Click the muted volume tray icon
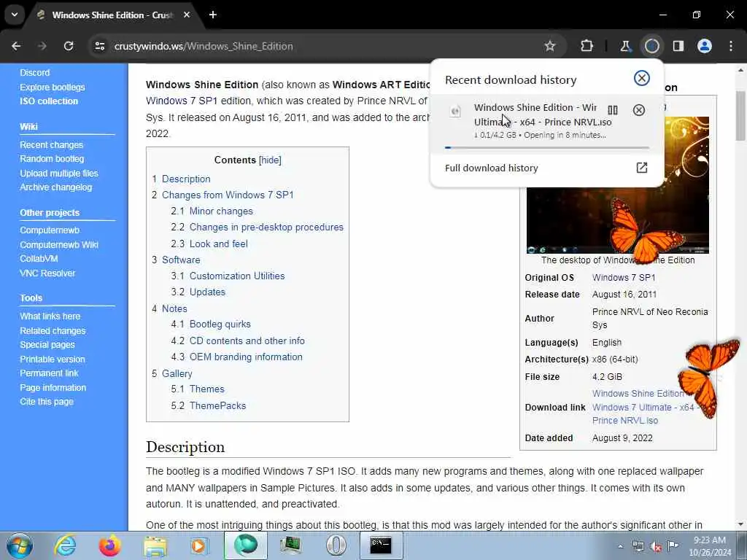Viewport: 747px width, 560px height. [x=656, y=546]
